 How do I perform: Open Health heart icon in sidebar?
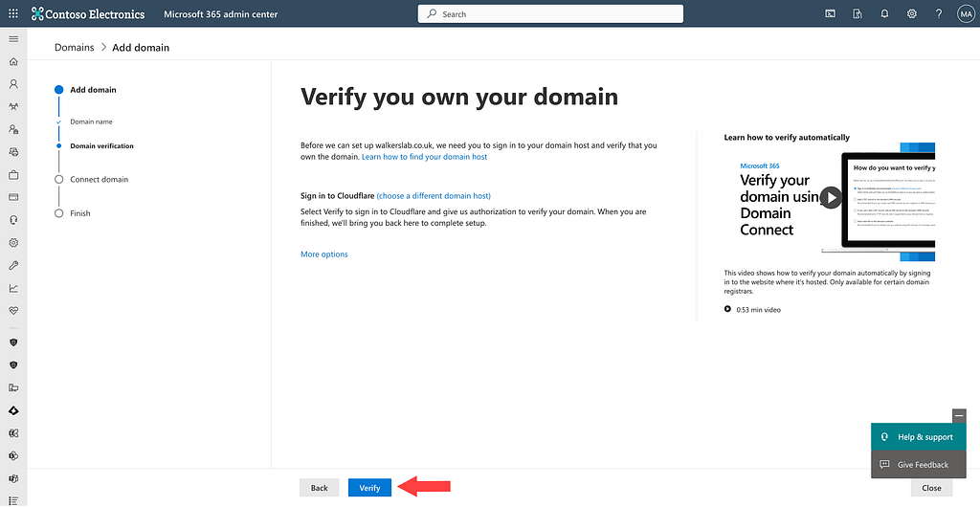[x=13, y=311]
